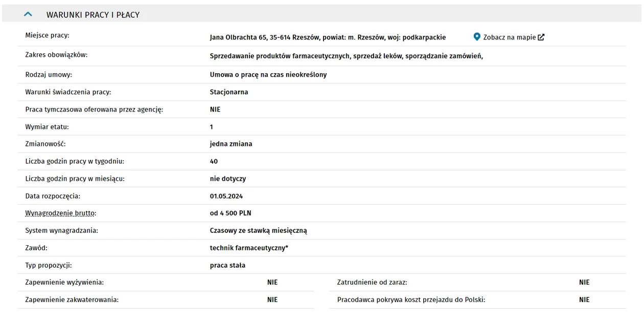Select the address Jana Olbrachta 65, 35-614 Rzeszów

pos(264,37)
